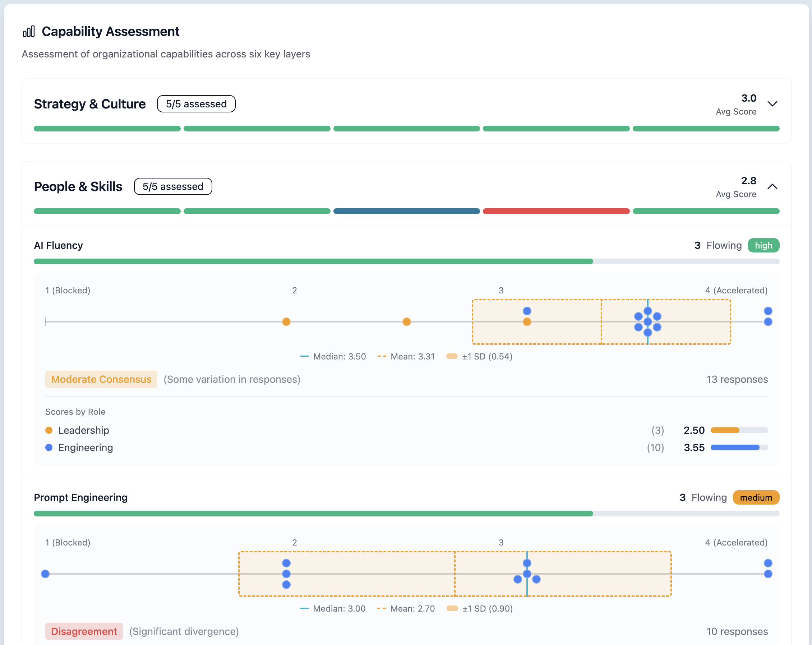Click the 5/5 assessed badge under Strategy & Culture
The image size is (812, 645).
click(x=196, y=103)
